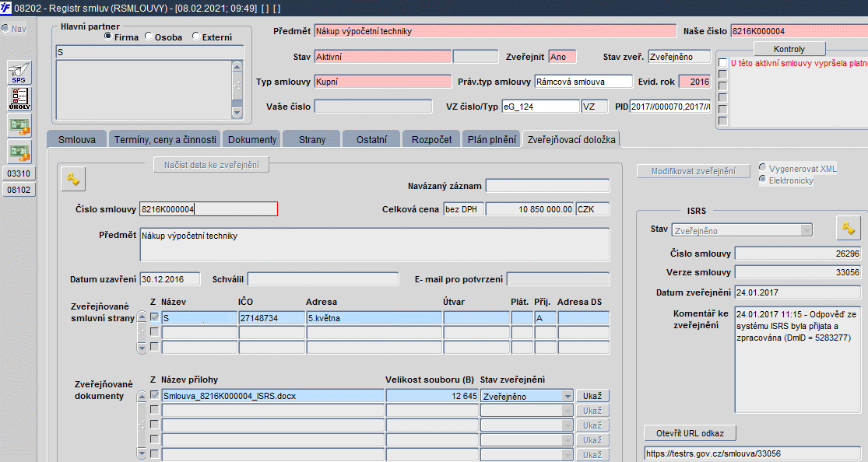The height and width of the screenshot is (462, 868).
Task: Click the Celková cena amount 10 850 000.00
Action: point(530,209)
